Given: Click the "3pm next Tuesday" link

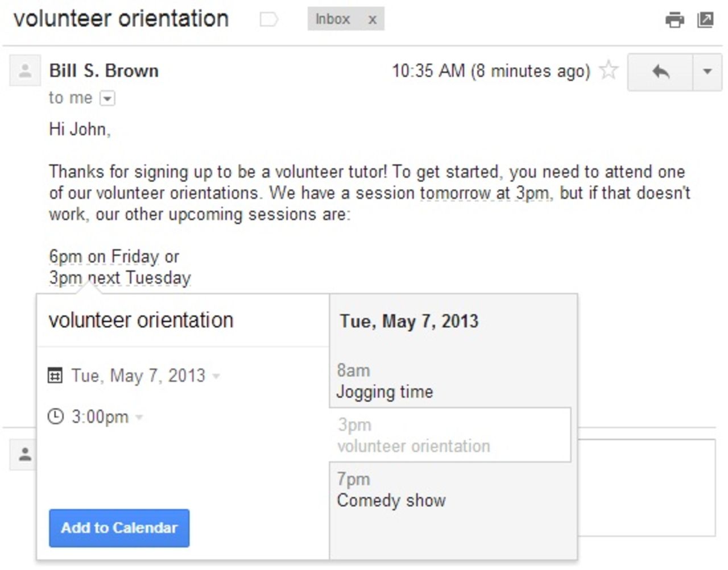Looking at the screenshot, I should [x=119, y=278].
